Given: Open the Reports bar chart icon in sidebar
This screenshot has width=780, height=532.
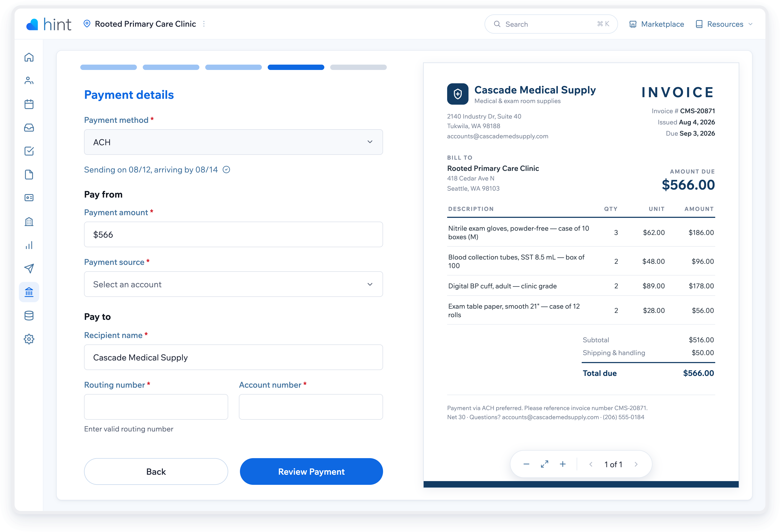Looking at the screenshot, I should coord(29,245).
